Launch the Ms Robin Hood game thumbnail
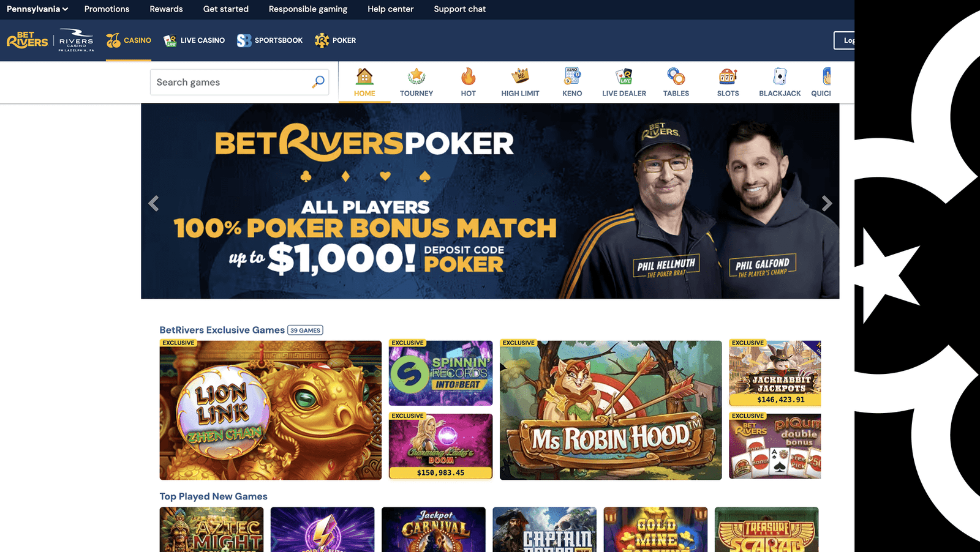This screenshot has width=980, height=552. (x=611, y=410)
